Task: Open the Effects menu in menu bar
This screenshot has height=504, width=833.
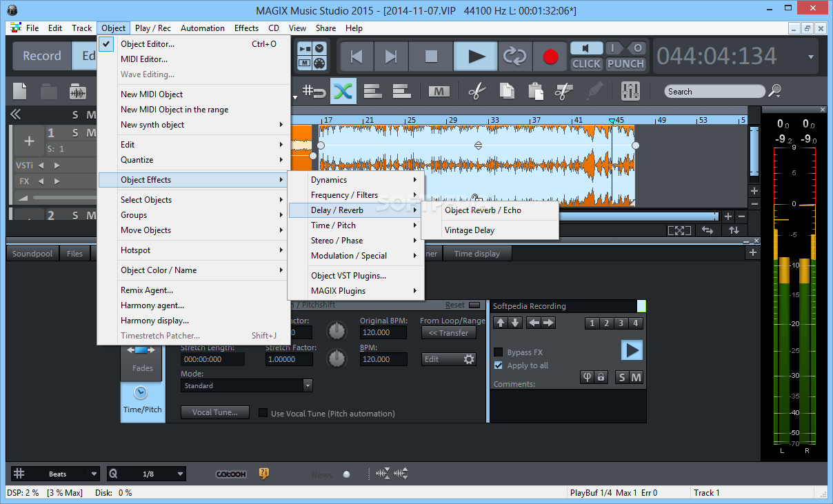Action: click(246, 28)
